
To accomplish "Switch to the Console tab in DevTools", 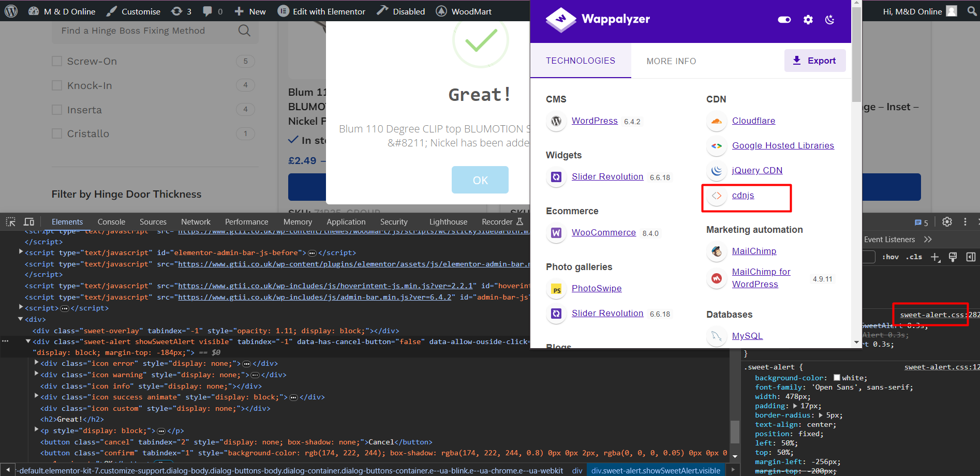I will tap(111, 221).
